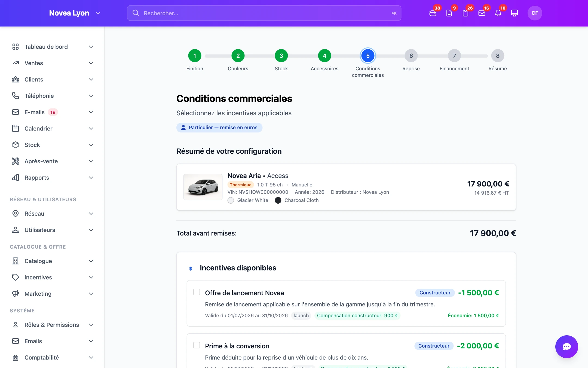Select current step 5 Conditions commerciales
This screenshot has height=368, width=588.
tap(368, 56)
